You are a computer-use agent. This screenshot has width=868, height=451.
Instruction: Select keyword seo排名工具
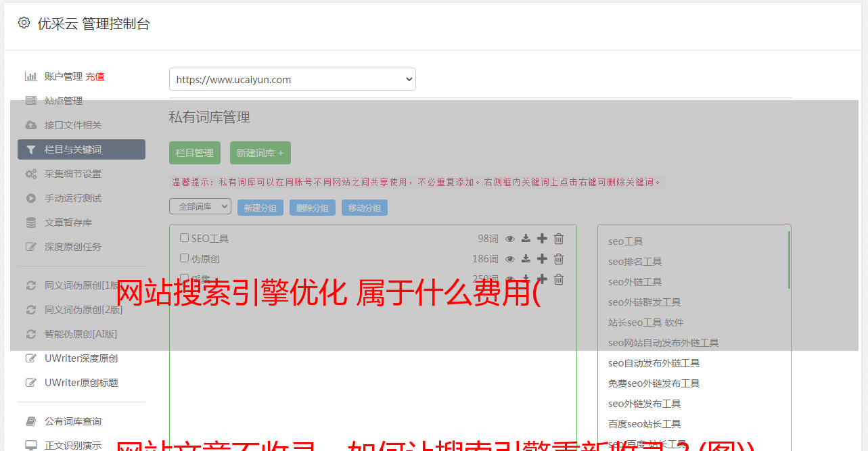click(x=635, y=262)
